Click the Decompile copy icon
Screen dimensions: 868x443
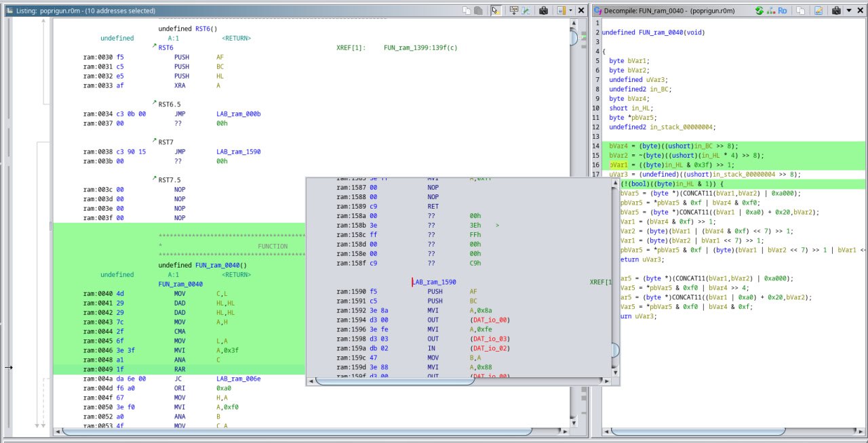(801, 11)
